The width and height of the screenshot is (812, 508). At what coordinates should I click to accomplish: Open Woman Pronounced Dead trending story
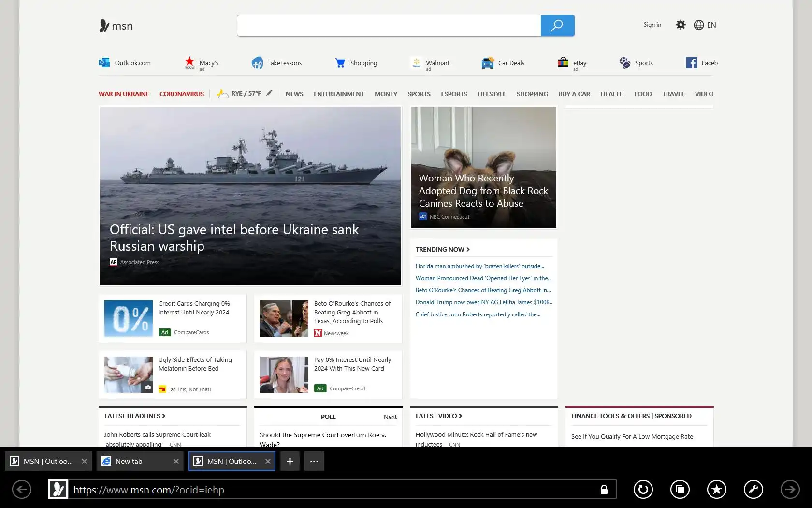coord(483,278)
